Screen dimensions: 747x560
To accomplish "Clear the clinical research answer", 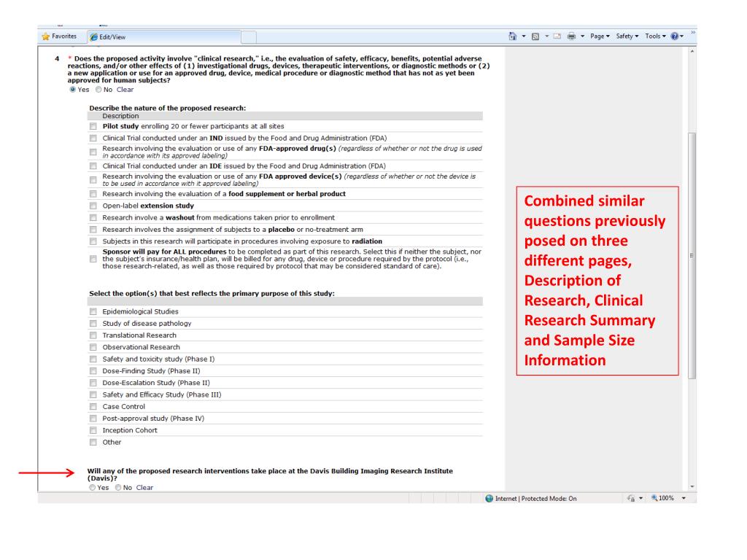I will coord(125,90).
